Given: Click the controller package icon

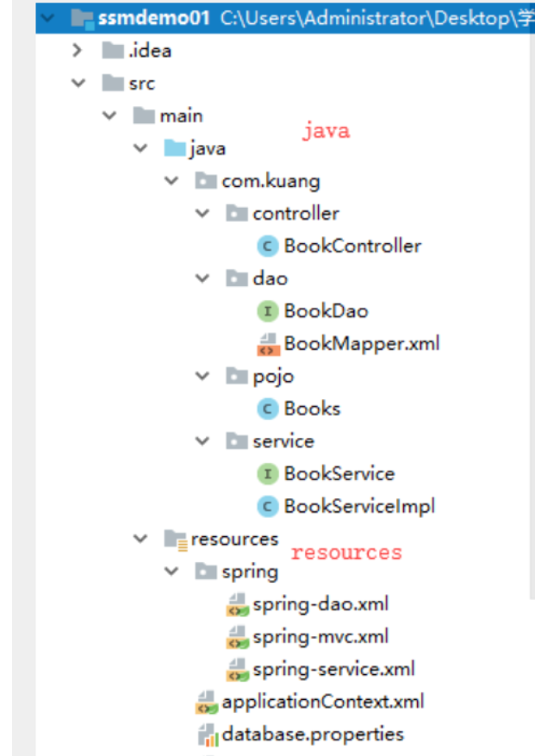Looking at the screenshot, I should (237, 213).
